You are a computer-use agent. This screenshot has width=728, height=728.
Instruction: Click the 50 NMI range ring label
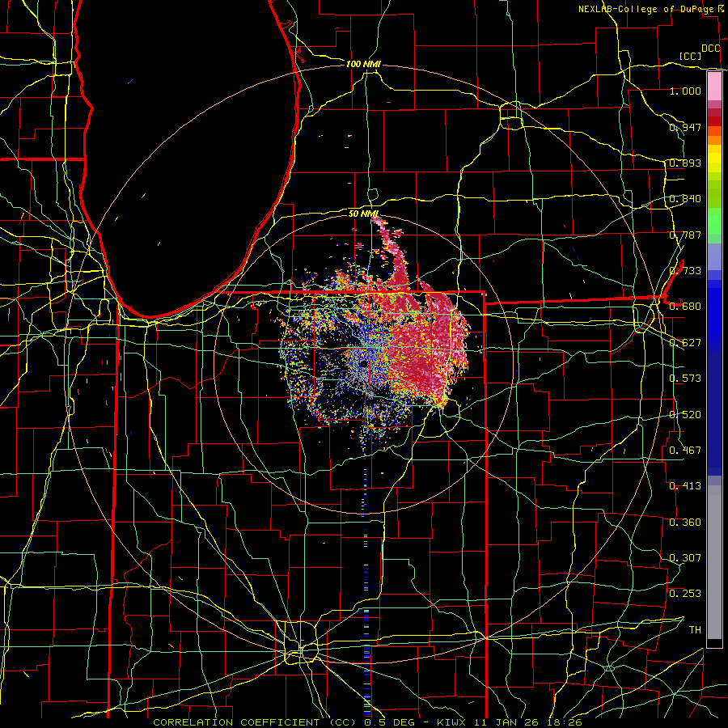tap(363, 214)
